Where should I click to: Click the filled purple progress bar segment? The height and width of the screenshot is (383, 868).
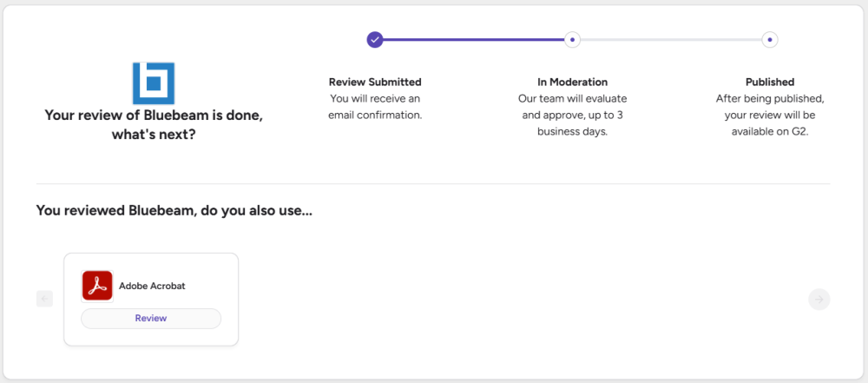point(474,40)
